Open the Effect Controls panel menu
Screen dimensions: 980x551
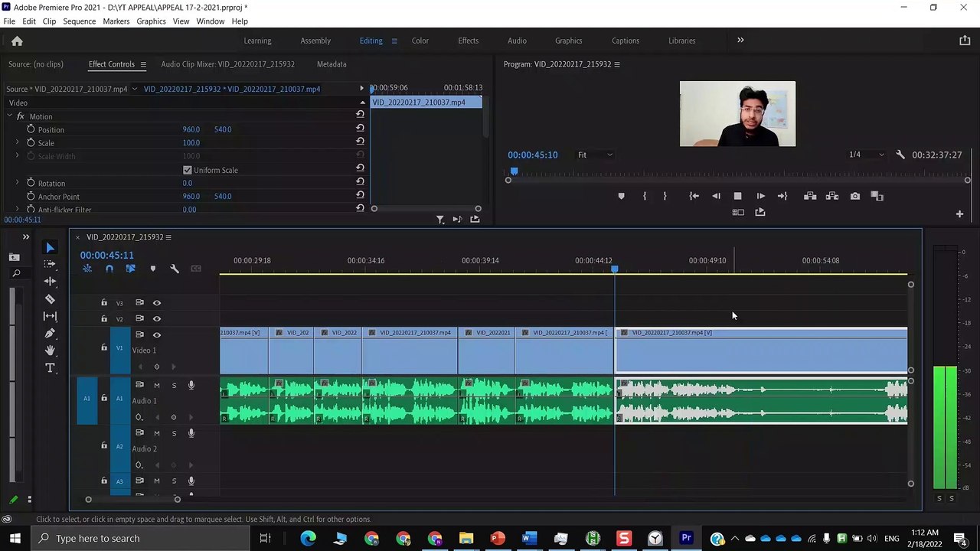(x=142, y=64)
